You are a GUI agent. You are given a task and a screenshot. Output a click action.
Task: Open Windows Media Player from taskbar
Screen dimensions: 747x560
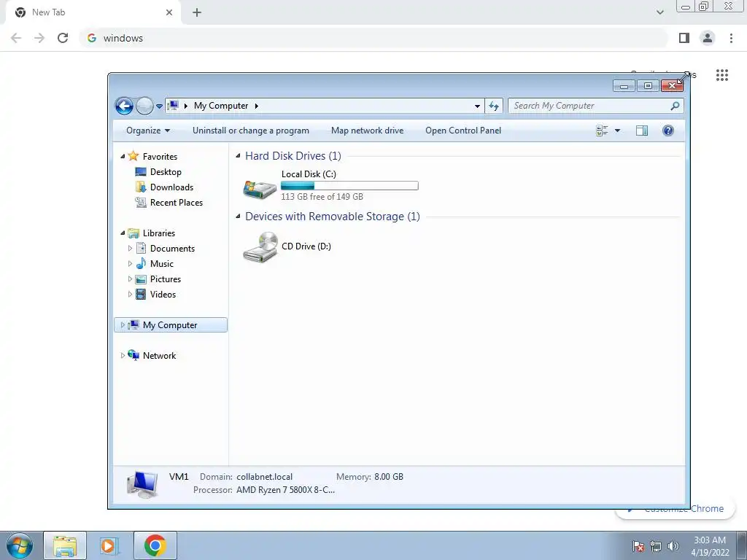coord(109,545)
